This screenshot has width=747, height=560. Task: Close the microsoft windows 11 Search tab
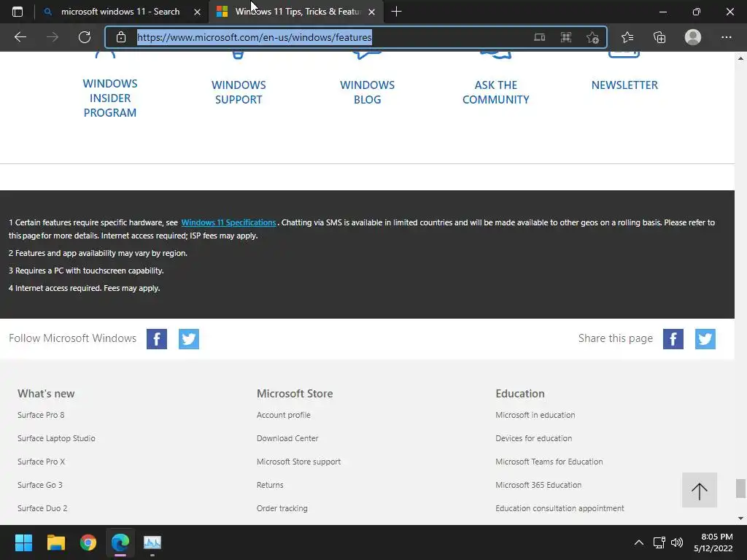(x=197, y=12)
